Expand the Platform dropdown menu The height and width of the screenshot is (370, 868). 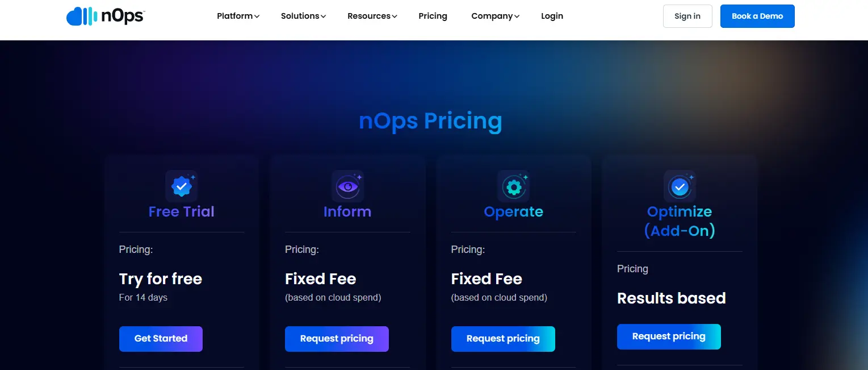(x=238, y=16)
